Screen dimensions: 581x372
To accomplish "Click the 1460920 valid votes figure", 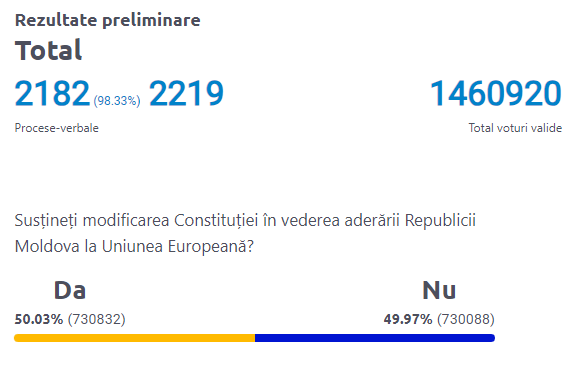I will [496, 93].
